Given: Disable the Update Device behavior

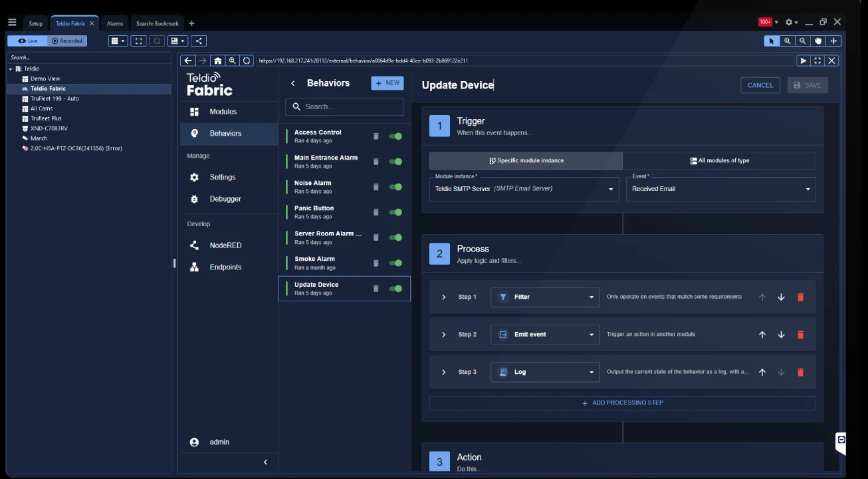Looking at the screenshot, I should click(x=395, y=289).
